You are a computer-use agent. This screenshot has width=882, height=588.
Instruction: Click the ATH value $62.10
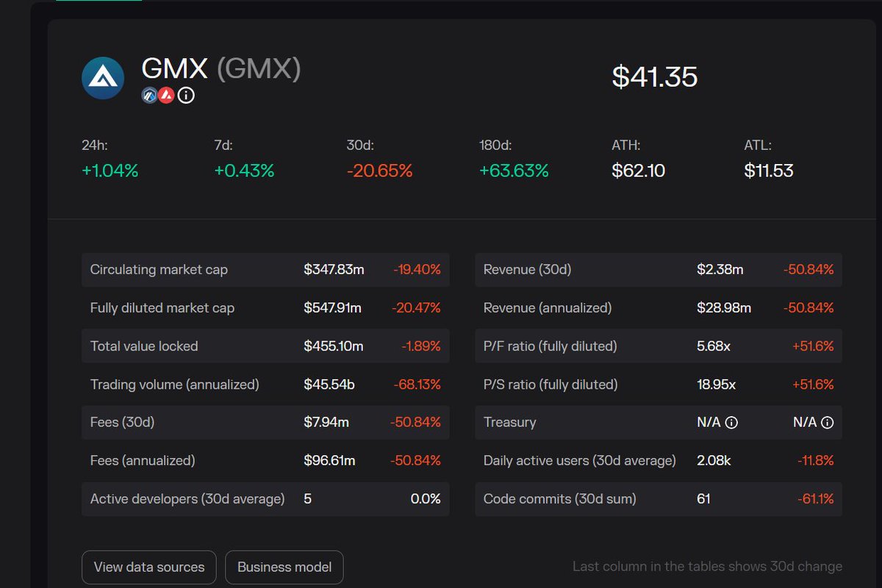(x=638, y=171)
